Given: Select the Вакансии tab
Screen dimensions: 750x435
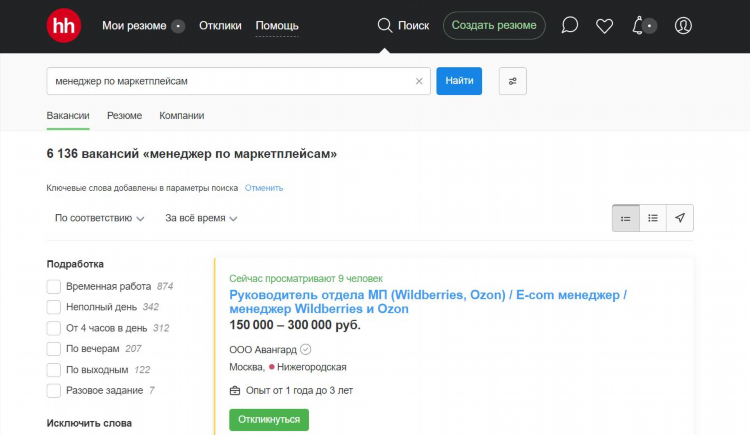Looking at the screenshot, I should [68, 116].
